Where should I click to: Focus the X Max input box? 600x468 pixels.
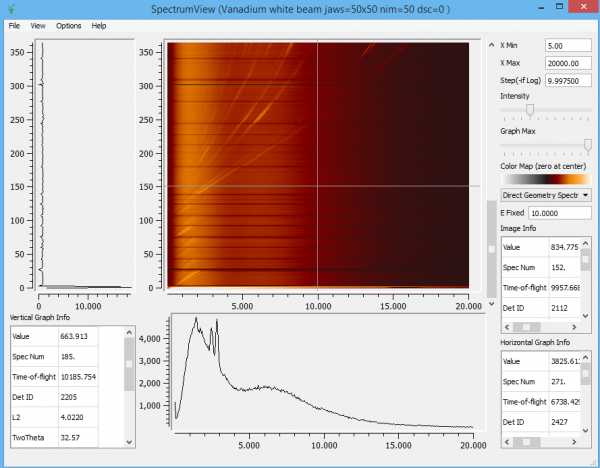pos(567,63)
